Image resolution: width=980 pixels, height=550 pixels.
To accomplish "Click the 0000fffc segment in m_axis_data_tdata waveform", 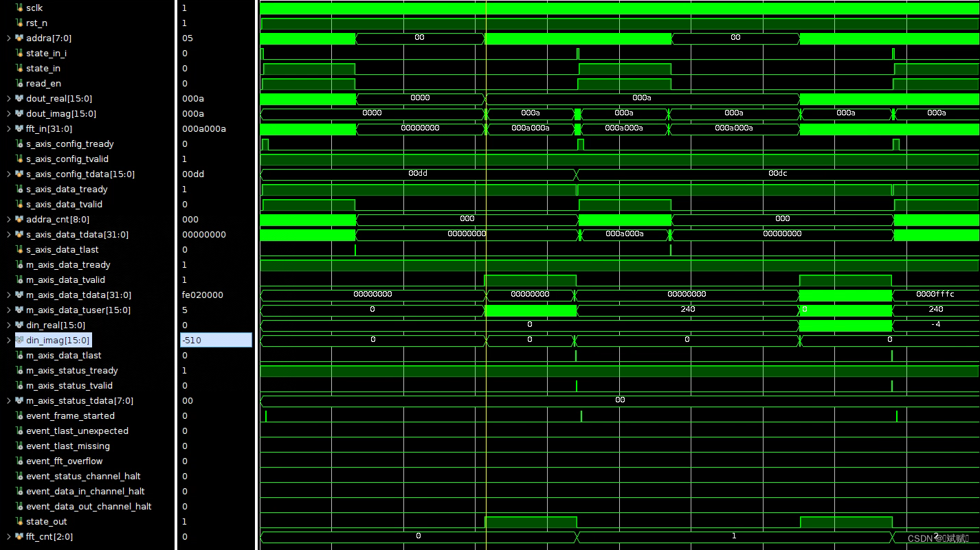I will [x=935, y=295].
